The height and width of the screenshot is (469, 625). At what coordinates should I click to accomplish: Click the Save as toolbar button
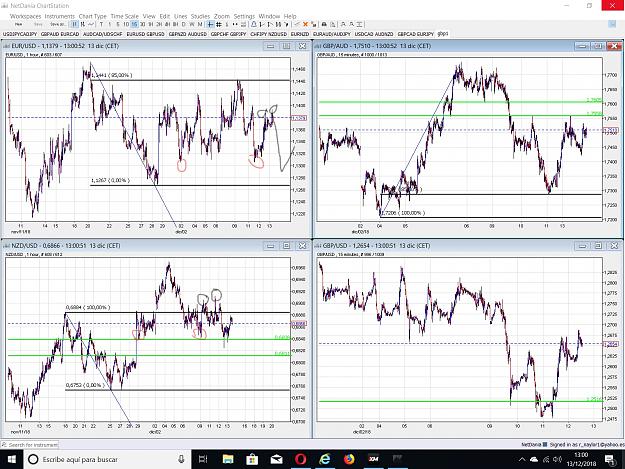click(x=58, y=24)
